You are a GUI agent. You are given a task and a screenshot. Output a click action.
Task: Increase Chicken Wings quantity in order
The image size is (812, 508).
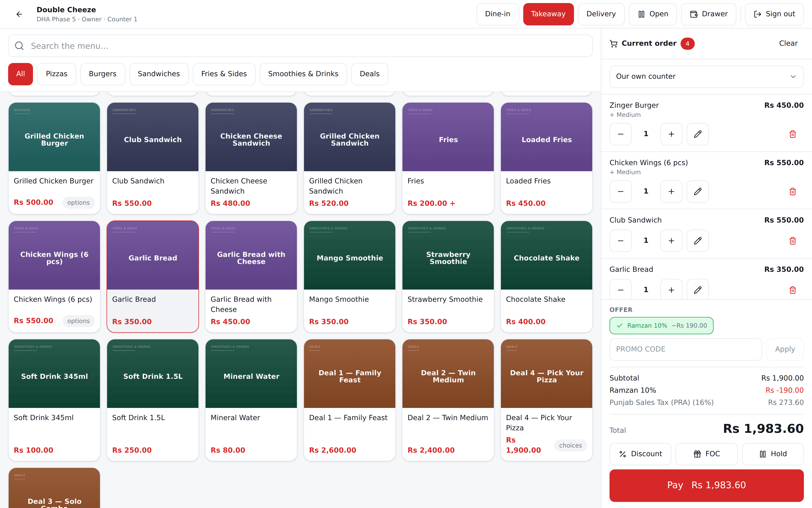point(671,192)
